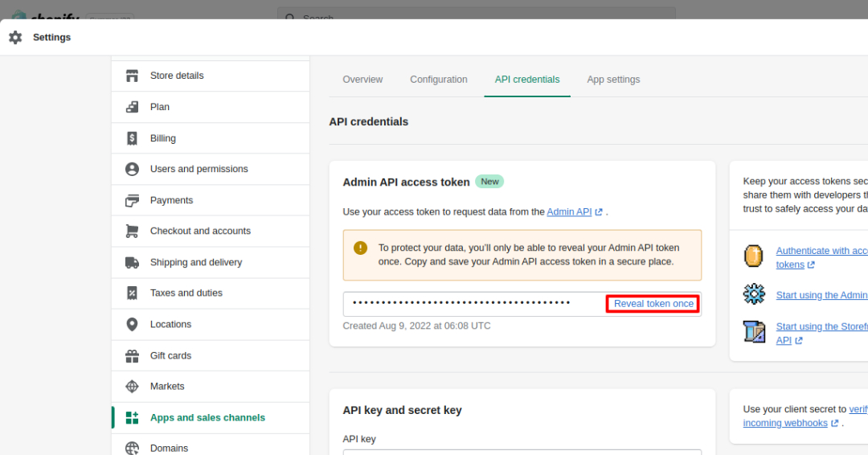Click the Plan icon in sidebar

click(x=132, y=107)
